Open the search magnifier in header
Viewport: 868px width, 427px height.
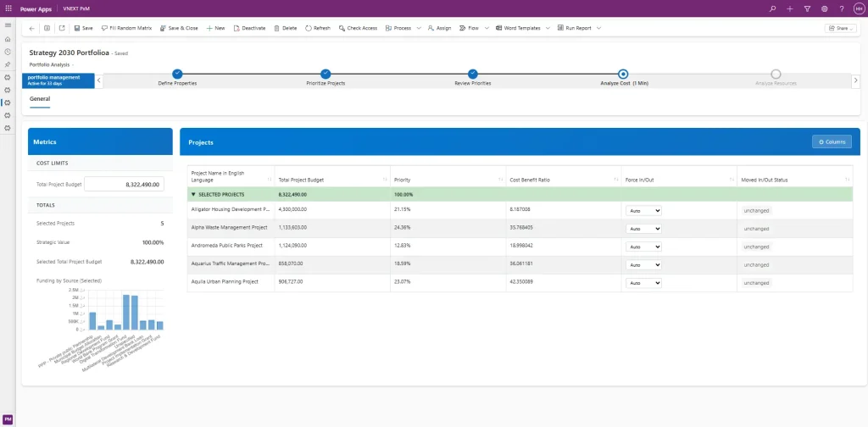(772, 8)
